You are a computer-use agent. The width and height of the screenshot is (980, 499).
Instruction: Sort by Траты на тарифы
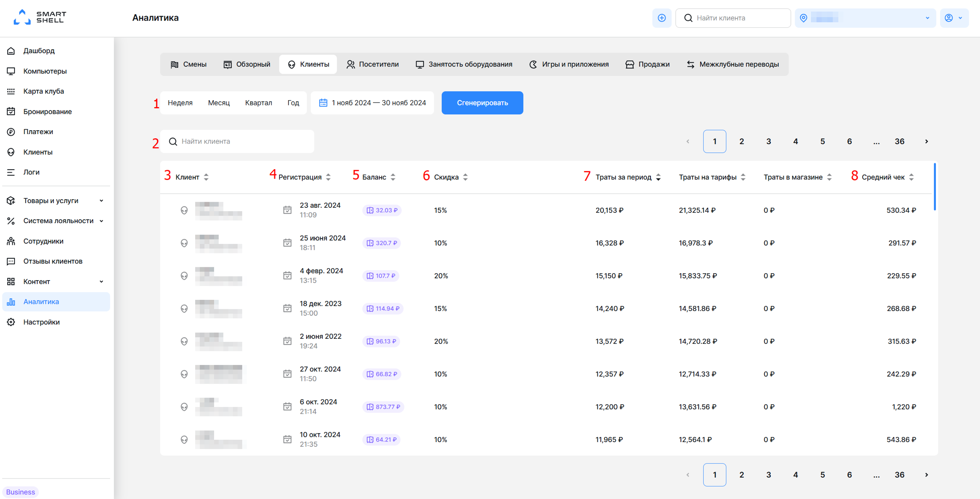712,177
